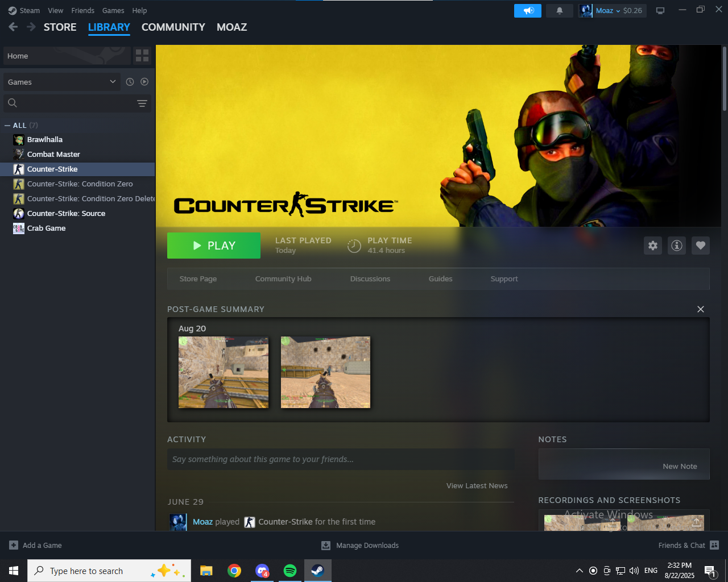Add Counter-Strike to favorites with heart icon
Image resolution: width=728 pixels, height=582 pixels.
point(701,246)
